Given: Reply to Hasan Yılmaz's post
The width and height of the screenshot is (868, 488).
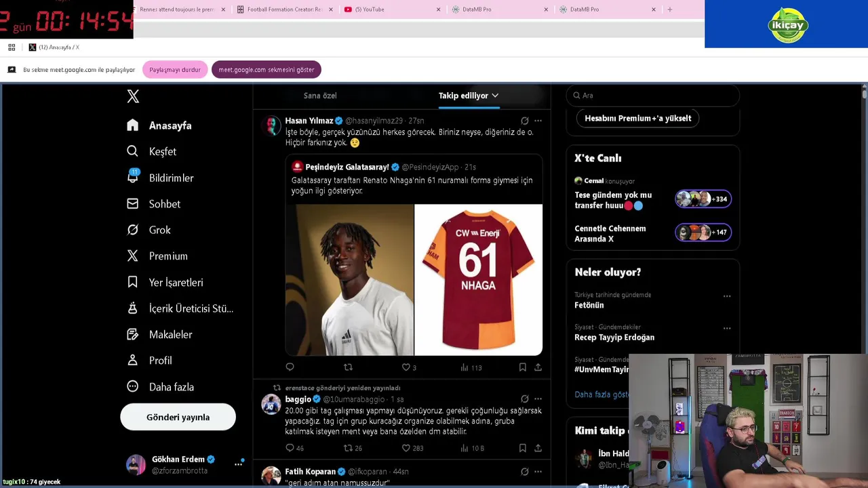Looking at the screenshot, I should coord(290,367).
